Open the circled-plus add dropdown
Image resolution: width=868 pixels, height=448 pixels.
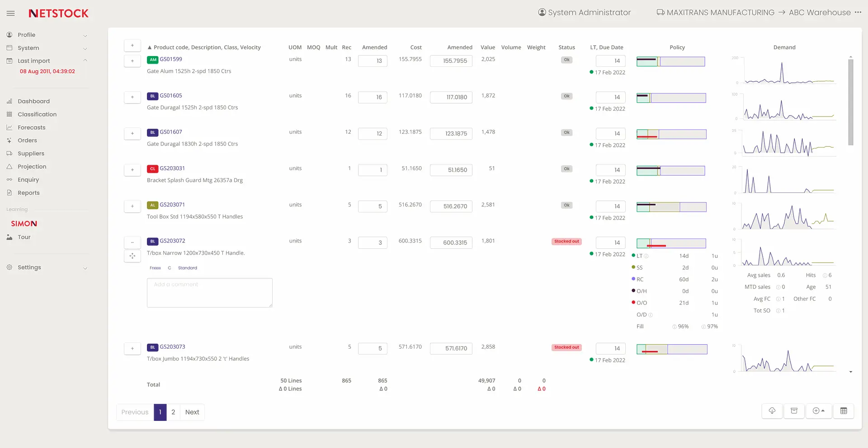pos(818,411)
